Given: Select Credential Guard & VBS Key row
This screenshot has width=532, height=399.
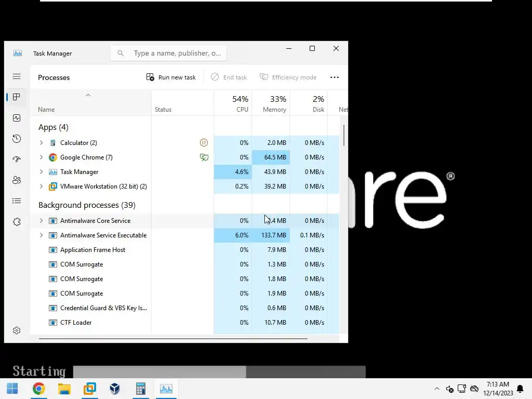Looking at the screenshot, I should pyautogui.click(x=184, y=308).
